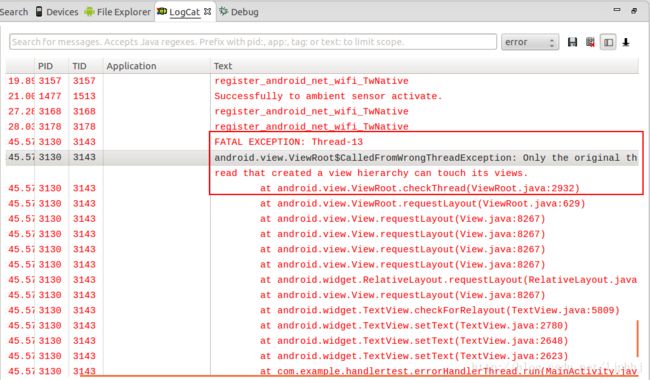The width and height of the screenshot is (650, 380).
Task: Click the Text column header
Action: tap(424, 66)
